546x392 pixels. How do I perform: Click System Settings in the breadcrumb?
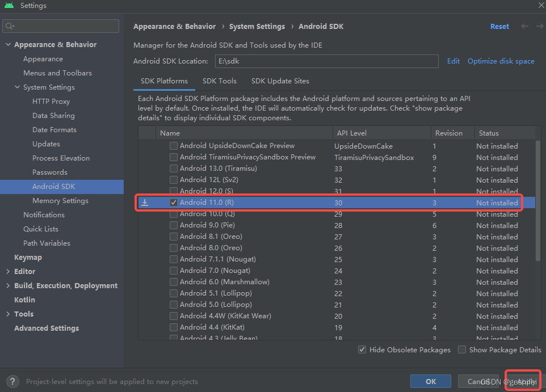(257, 27)
